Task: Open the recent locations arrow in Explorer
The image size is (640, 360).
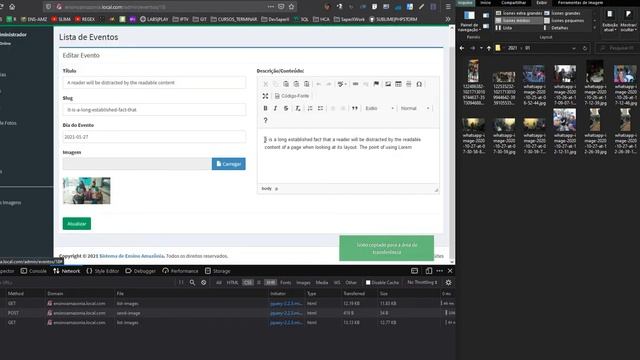Action: point(481,48)
